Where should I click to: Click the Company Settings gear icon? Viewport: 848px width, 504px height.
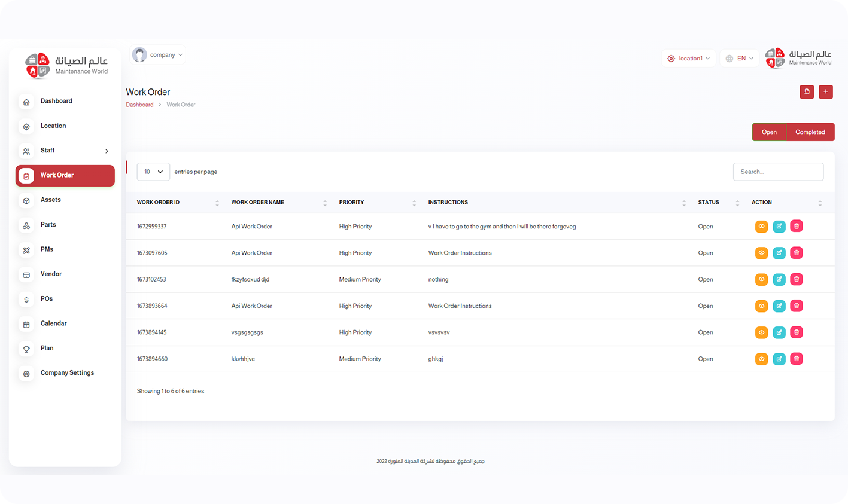(26, 374)
